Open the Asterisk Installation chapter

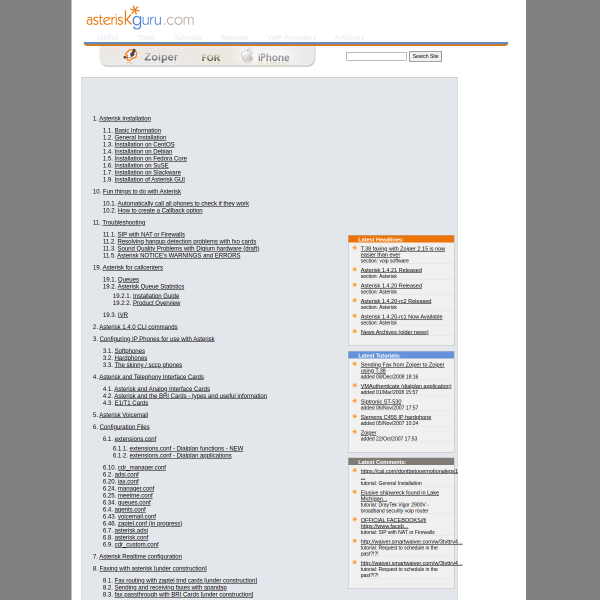[125, 119]
